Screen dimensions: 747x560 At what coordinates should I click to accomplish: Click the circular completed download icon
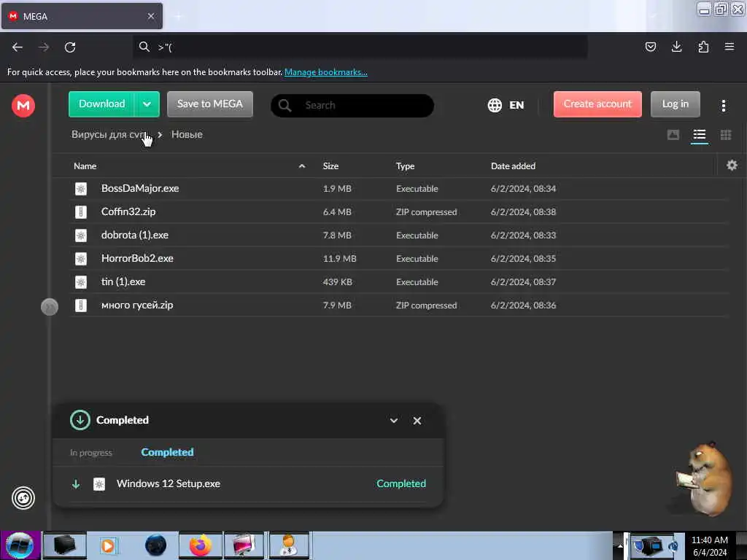click(80, 420)
